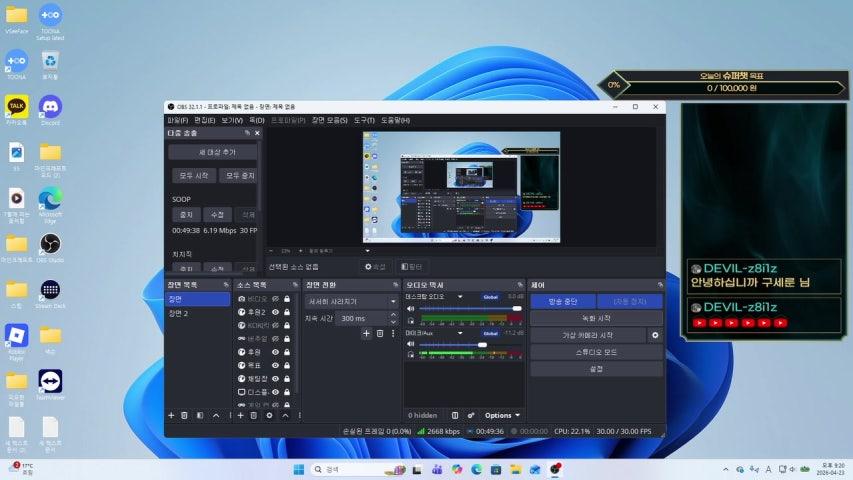Open source properties gear in sources panel
The width and height of the screenshot is (853, 480).
(269, 415)
